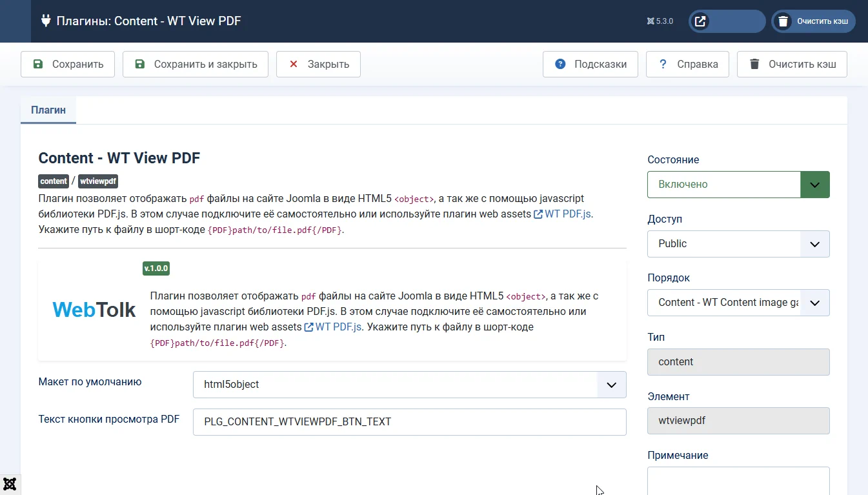The height and width of the screenshot is (495, 868).
Task: Click the Joomla 5.3.0 version indicator
Action: pos(660,21)
